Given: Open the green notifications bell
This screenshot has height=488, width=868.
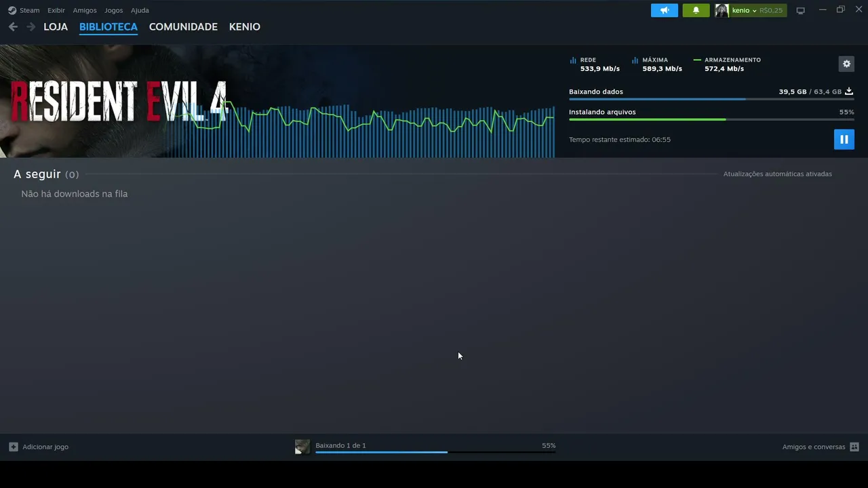Looking at the screenshot, I should pos(696,10).
